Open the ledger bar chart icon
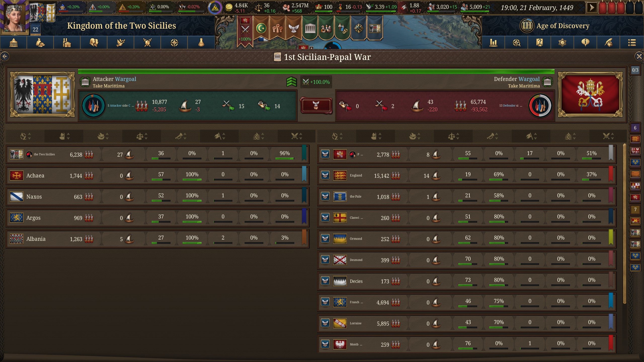The width and height of the screenshot is (644, 362). [493, 42]
